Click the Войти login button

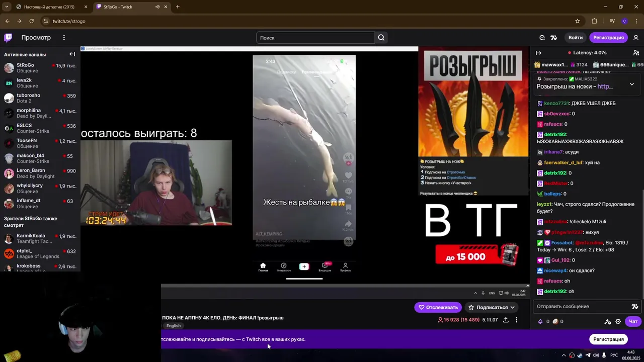pyautogui.click(x=576, y=38)
